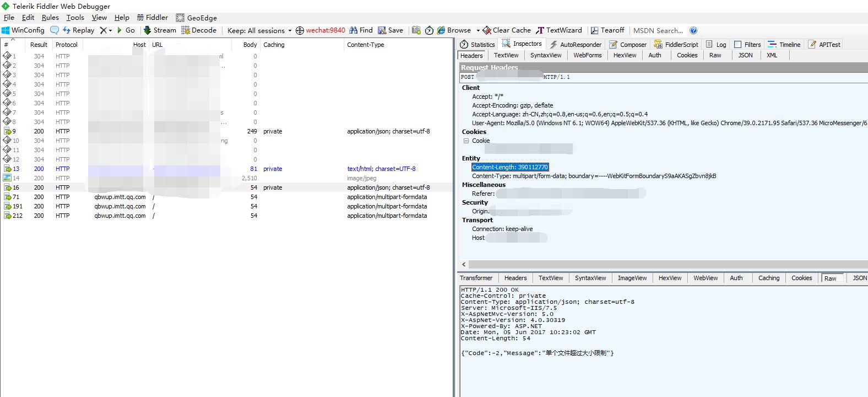Switch to Timeline tab
This screenshot has height=397, width=868.
pyautogui.click(x=784, y=45)
